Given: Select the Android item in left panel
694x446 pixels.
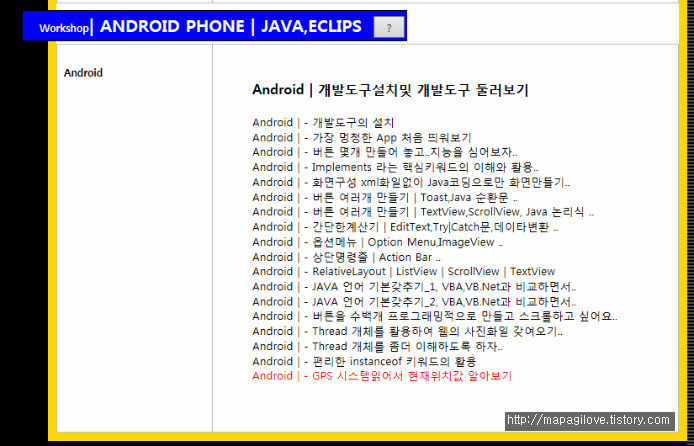Looking at the screenshot, I should (x=83, y=73).
